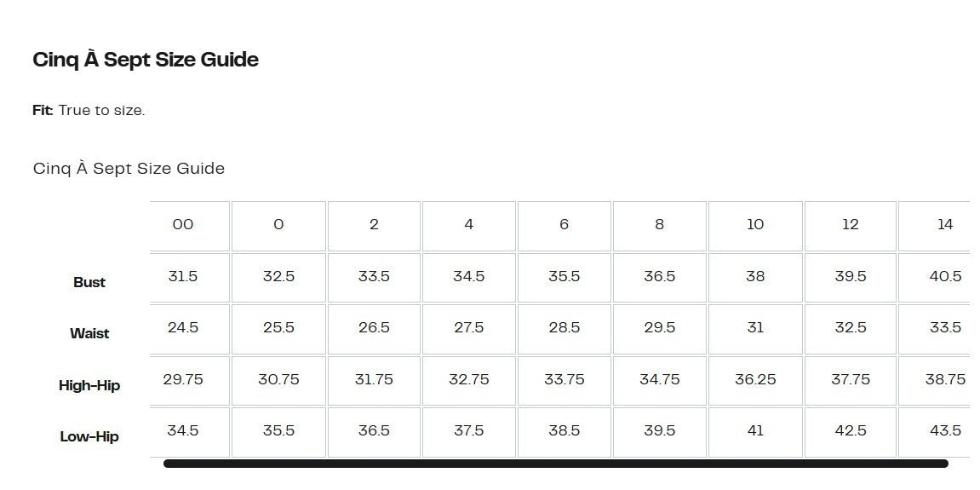Click the size 14 column header
This screenshot has height=490, width=980.
click(944, 225)
